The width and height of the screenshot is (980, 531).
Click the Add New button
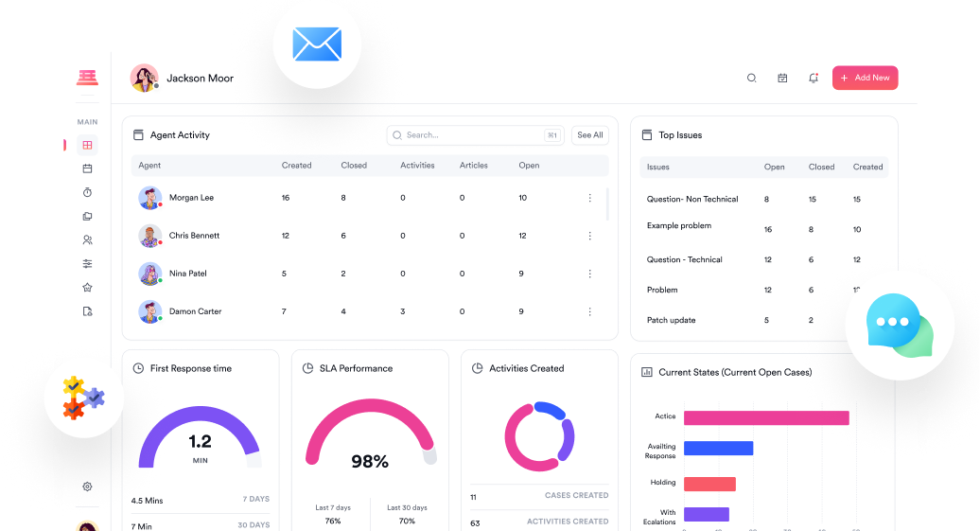865,79
